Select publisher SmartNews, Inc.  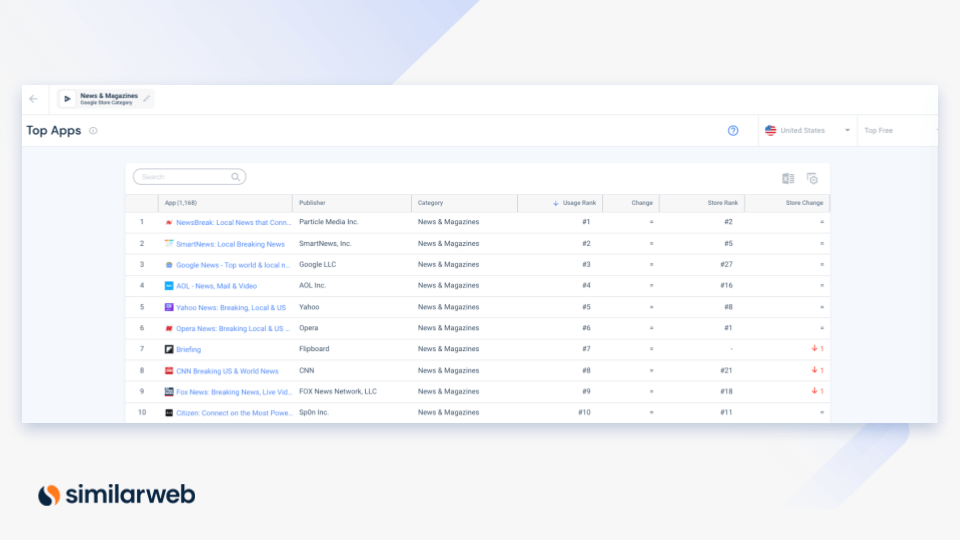point(325,243)
